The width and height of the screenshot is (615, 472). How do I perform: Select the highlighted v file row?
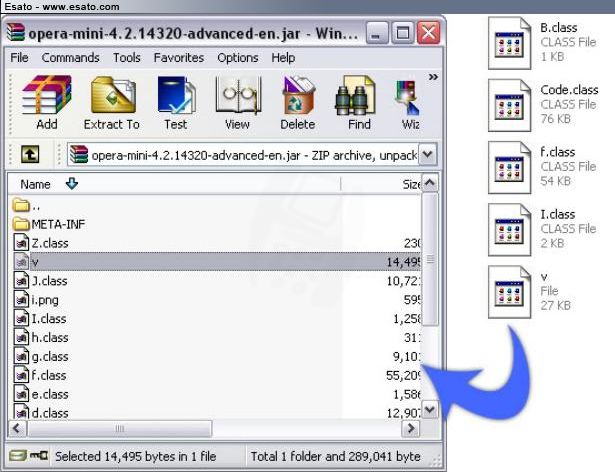[214, 262]
